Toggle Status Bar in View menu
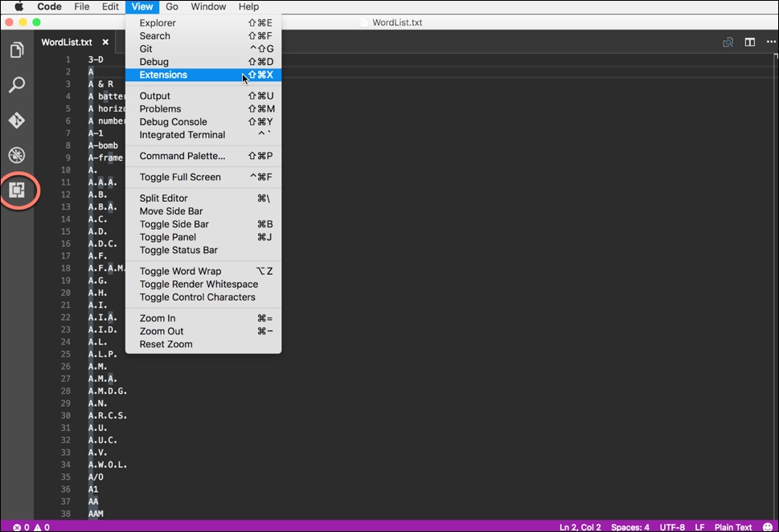Image resolution: width=779 pixels, height=532 pixels. tap(203, 250)
